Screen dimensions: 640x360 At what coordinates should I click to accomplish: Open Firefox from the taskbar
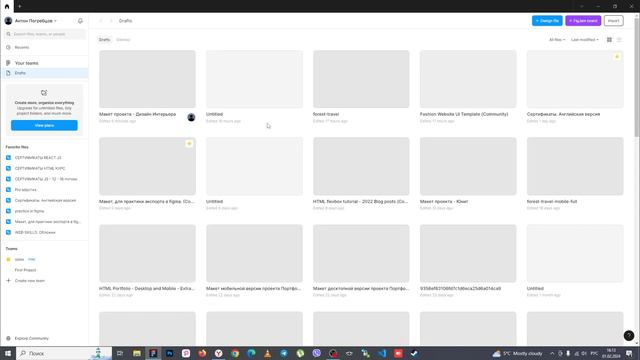click(x=202, y=353)
